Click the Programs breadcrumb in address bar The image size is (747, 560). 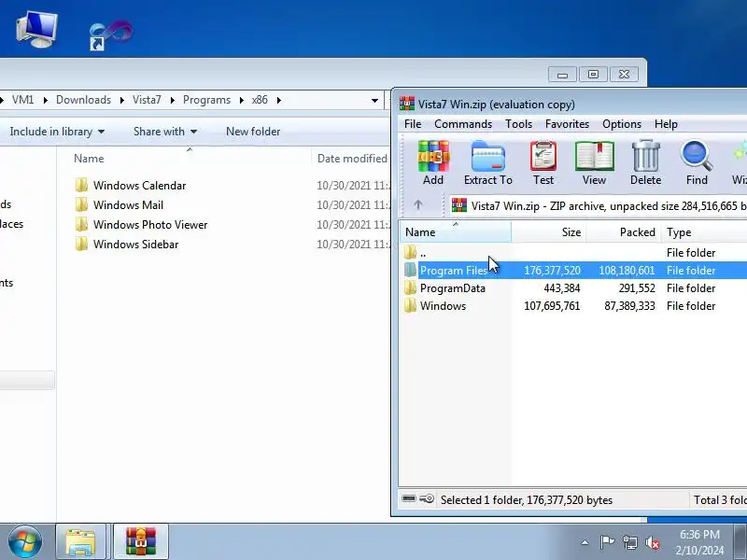tap(206, 100)
